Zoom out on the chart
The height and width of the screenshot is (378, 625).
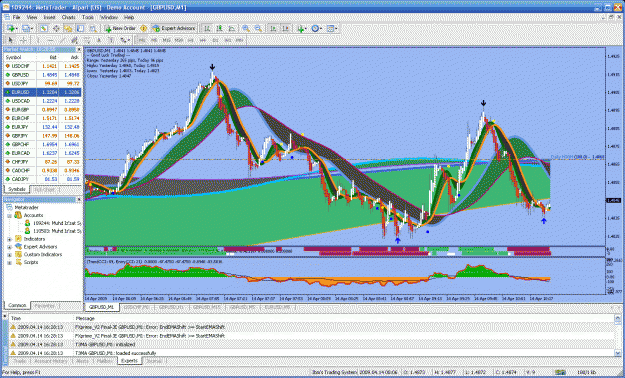tap(258, 28)
